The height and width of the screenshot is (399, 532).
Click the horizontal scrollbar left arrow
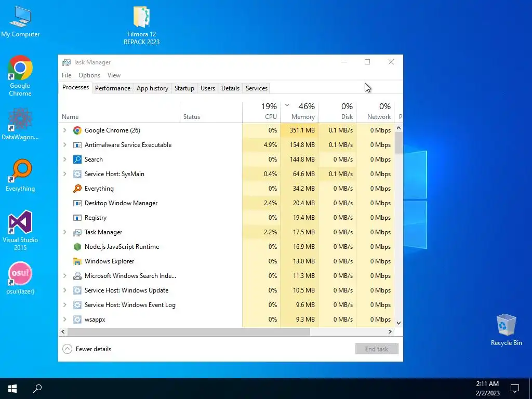pyautogui.click(x=63, y=332)
